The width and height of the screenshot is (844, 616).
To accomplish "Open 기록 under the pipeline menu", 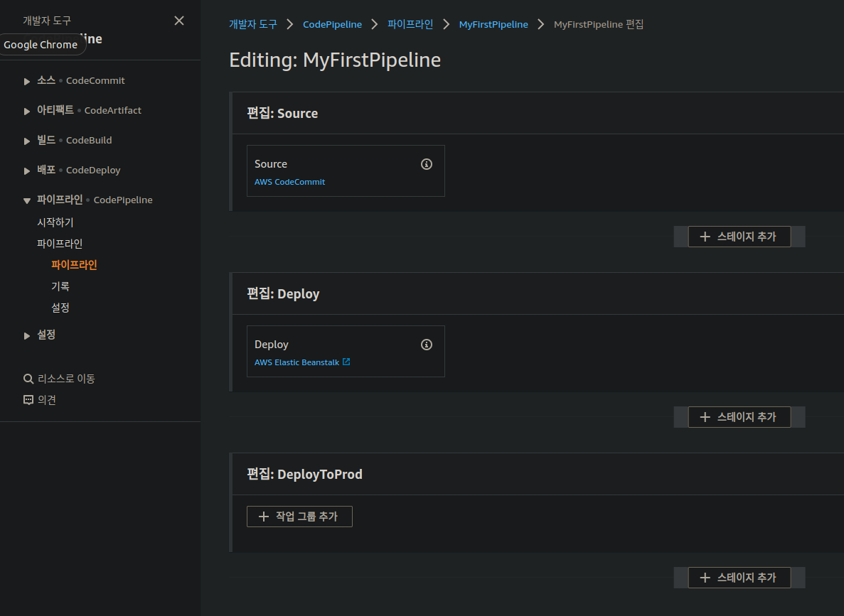I will point(60,286).
